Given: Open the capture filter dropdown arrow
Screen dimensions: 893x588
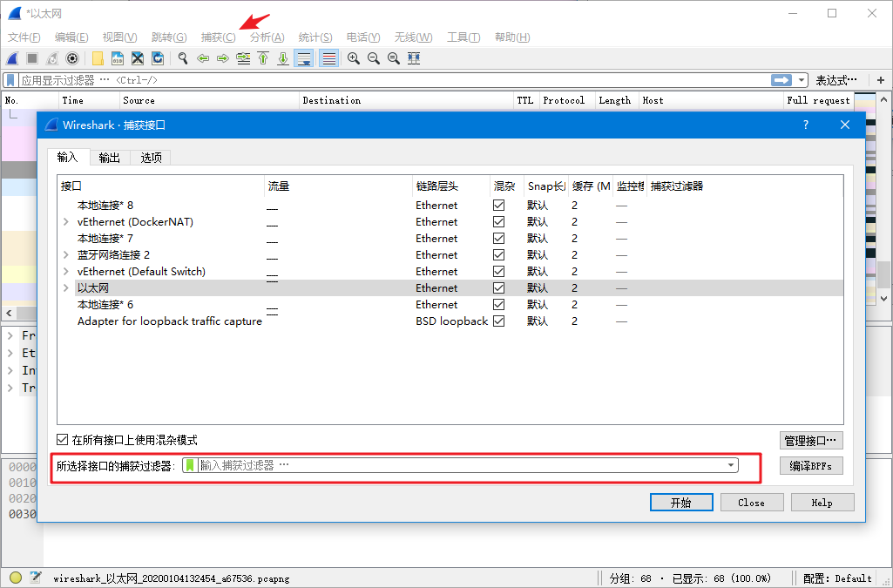Looking at the screenshot, I should coord(731,466).
